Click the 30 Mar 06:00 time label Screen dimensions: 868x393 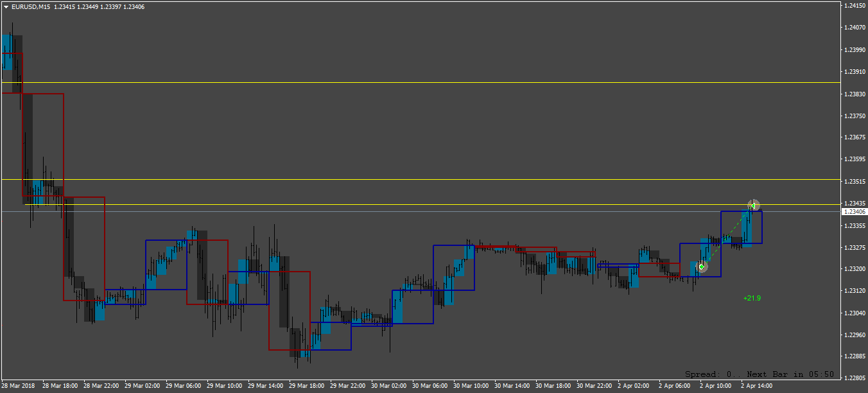pyautogui.click(x=430, y=386)
